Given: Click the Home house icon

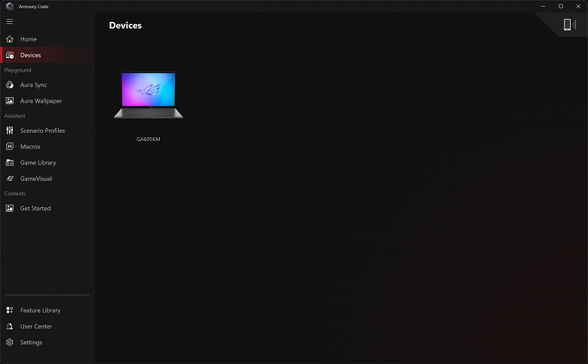Looking at the screenshot, I should click(x=10, y=39).
